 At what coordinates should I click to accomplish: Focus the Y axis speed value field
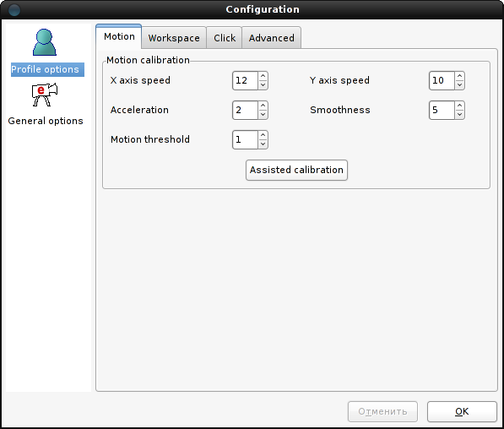point(442,80)
